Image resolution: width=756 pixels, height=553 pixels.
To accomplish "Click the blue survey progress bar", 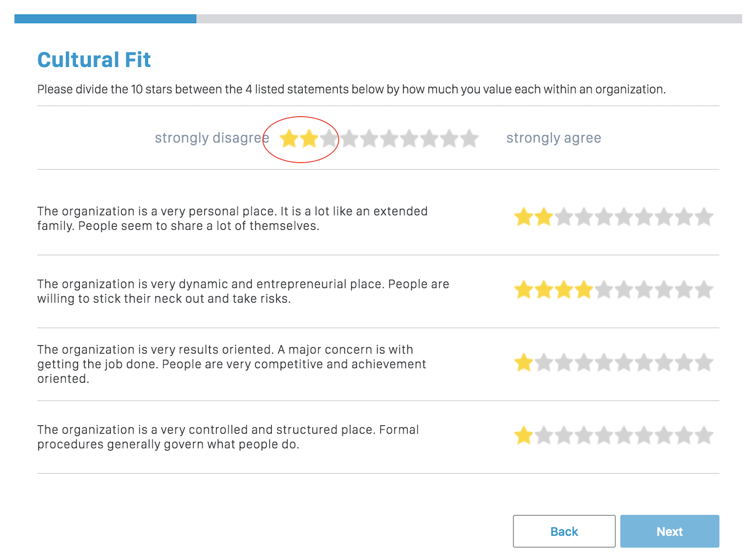I will pos(105,19).
